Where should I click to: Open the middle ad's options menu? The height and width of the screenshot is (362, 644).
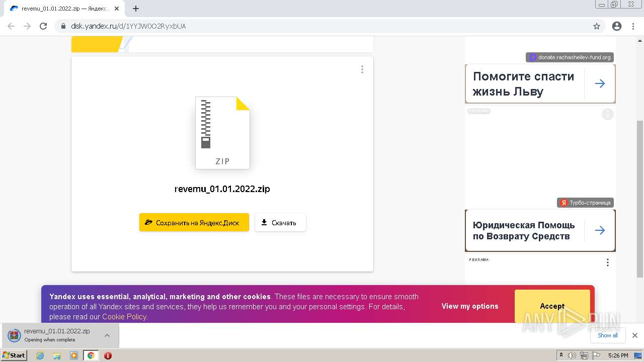[608, 115]
